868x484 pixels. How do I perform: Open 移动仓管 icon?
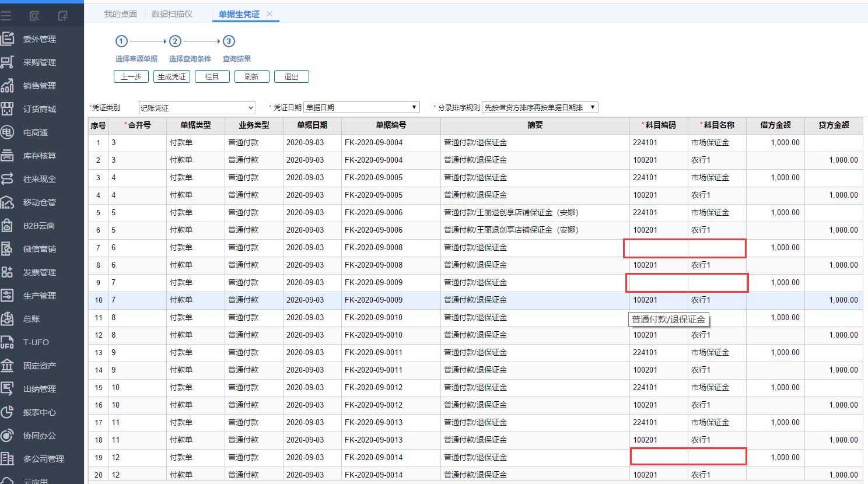coord(7,202)
